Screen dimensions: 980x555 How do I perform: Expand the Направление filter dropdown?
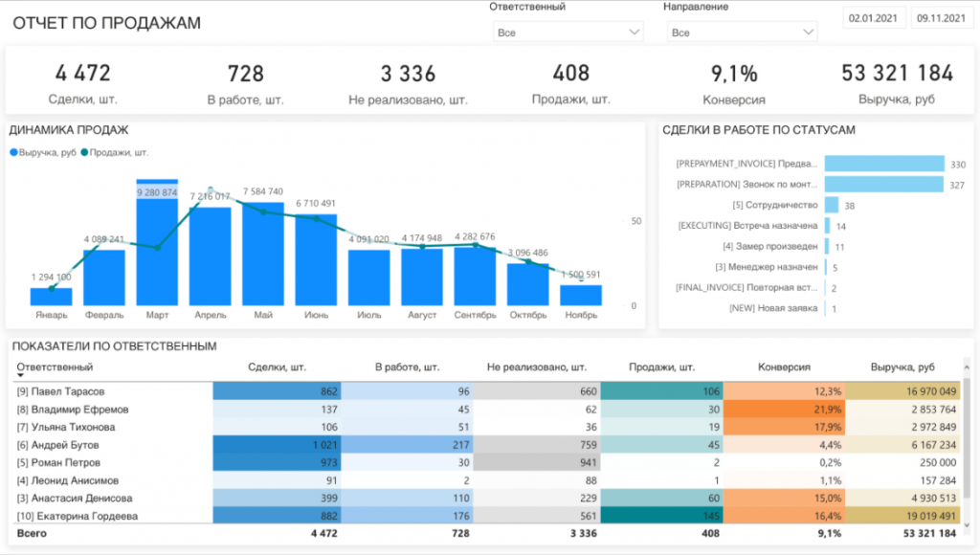tap(742, 33)
